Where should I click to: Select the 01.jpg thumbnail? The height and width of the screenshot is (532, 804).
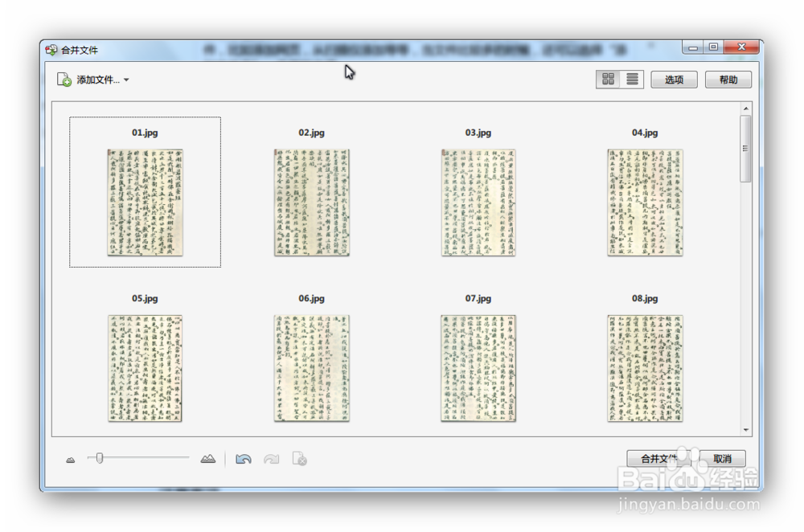click(x=145, y=203)
